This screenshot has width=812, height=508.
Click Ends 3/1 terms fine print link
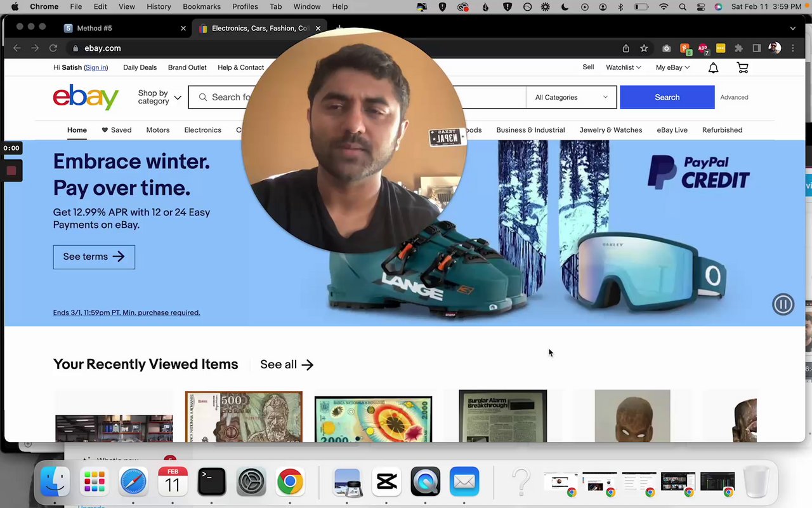[127, 312]
